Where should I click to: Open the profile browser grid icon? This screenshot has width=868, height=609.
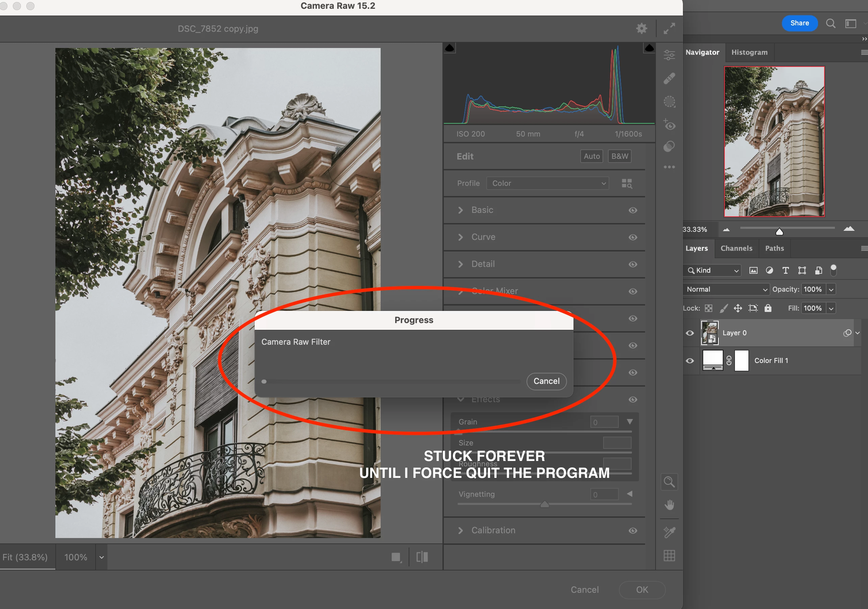pyautogui.click(x=627, y=184)
